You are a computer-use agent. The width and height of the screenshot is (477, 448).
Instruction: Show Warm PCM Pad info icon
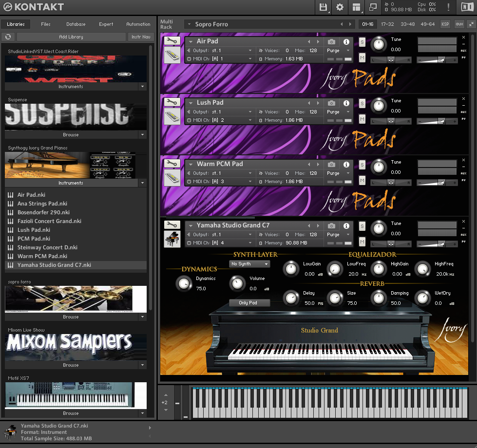(346, 165)
